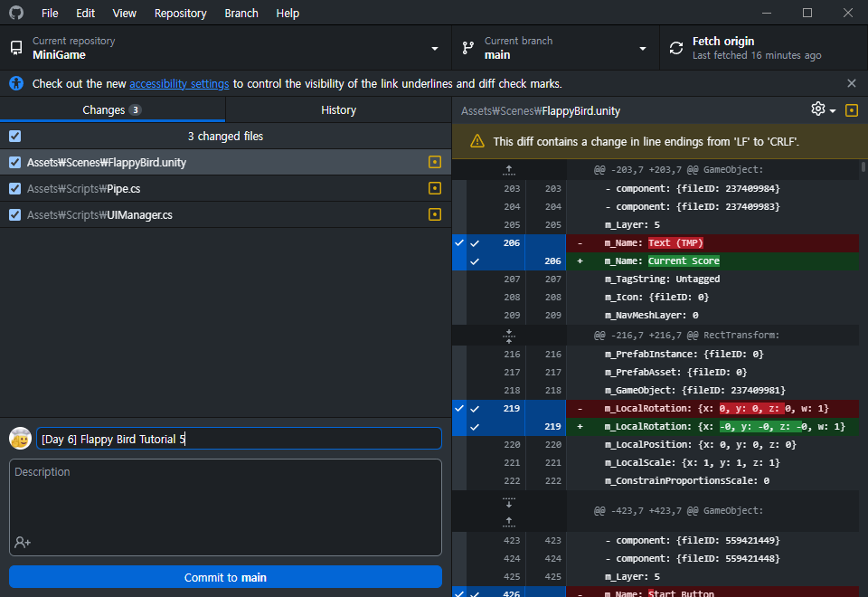Click the Changes count badge 3
This screenshot has height=597, width=868.
coord(135,109)
